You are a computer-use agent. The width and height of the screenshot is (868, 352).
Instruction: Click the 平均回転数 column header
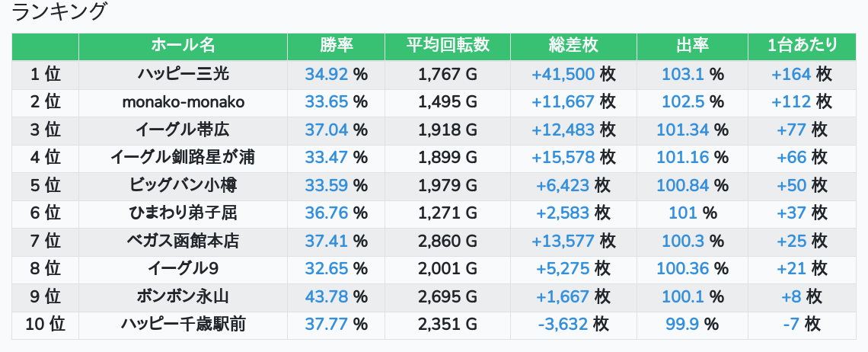pos(448,46)
